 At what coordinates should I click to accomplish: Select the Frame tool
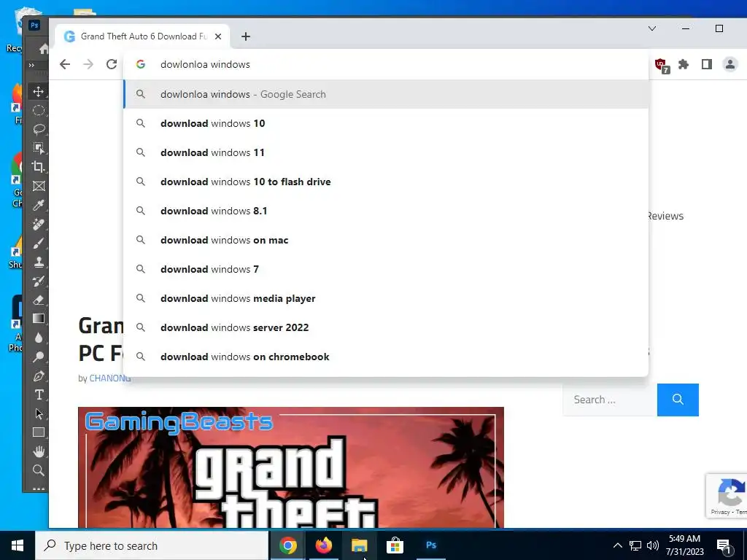tap(39, 186)
